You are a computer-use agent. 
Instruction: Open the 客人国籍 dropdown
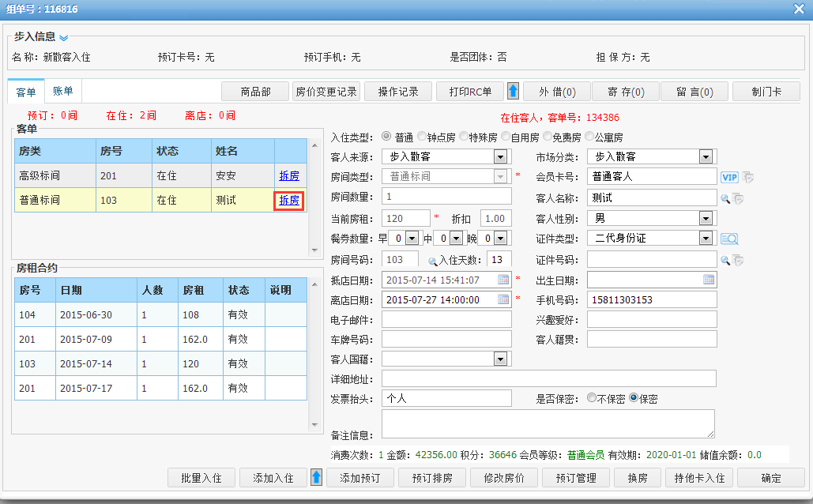tap(500, 359)
